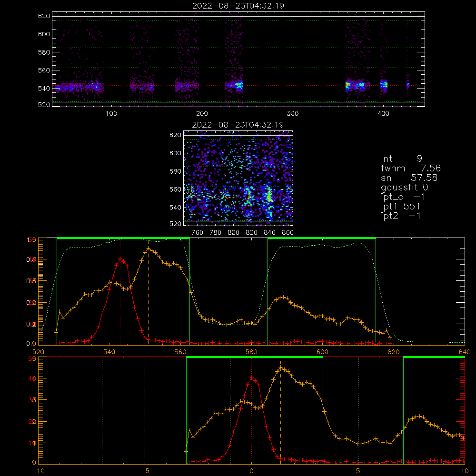
Task: Click bright emission blob near 360 in wide spectrogram
Action: tap(348, 85)
